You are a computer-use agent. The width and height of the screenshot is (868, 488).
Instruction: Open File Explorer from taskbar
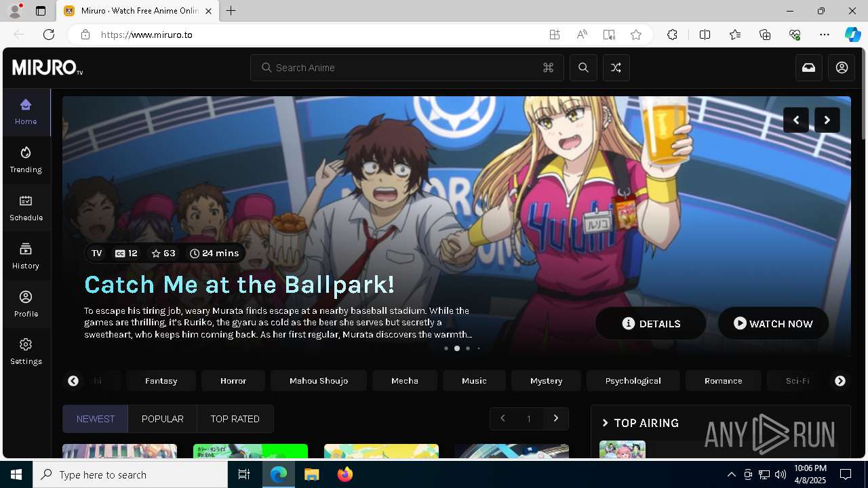(312, 474)
